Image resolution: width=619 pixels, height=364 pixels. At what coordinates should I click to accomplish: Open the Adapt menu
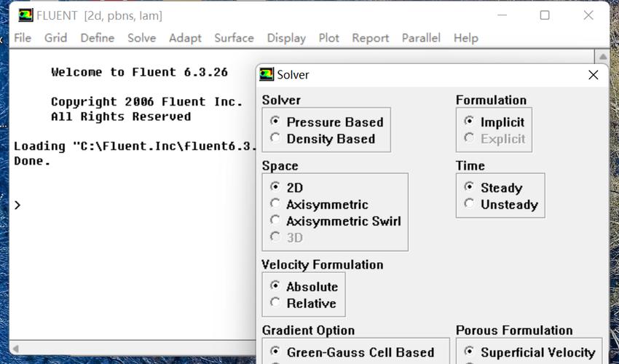[185, 38]
